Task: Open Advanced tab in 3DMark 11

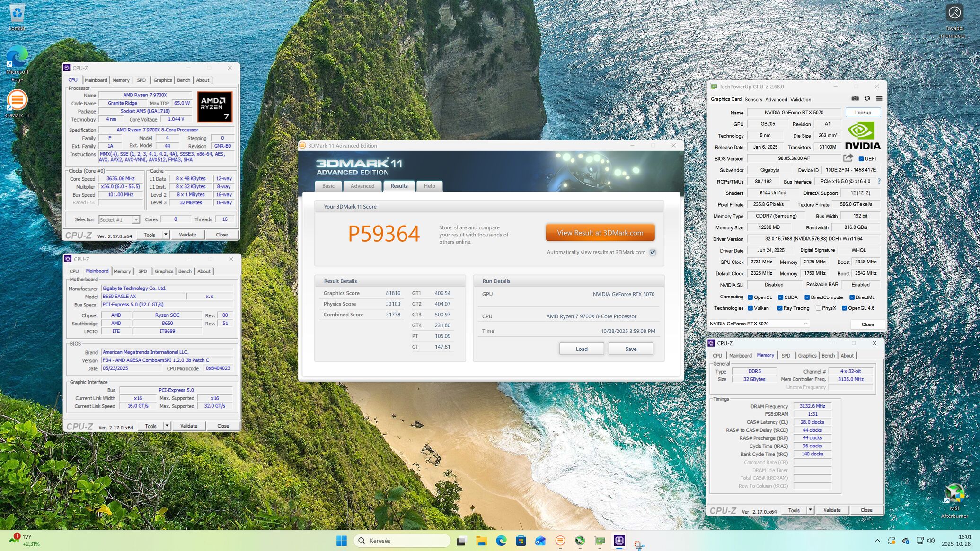Action: pos(362,186)
